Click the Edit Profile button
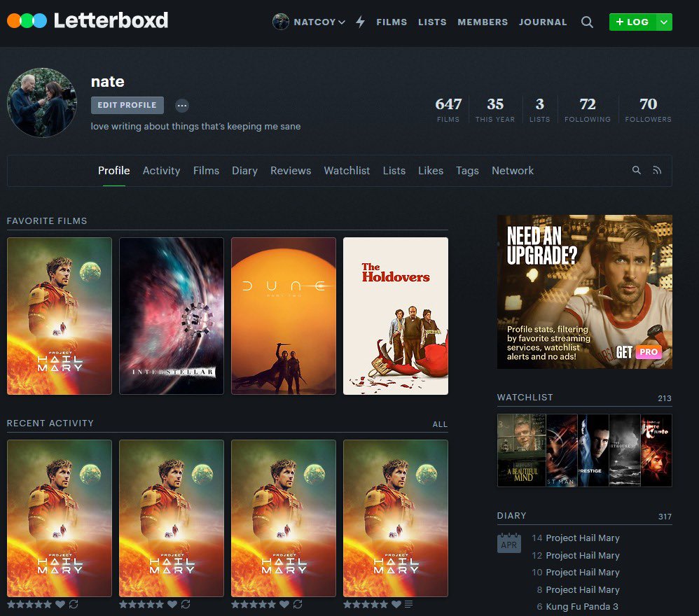Viewport: 699px width, 616px height. click(x=127, y=105)
